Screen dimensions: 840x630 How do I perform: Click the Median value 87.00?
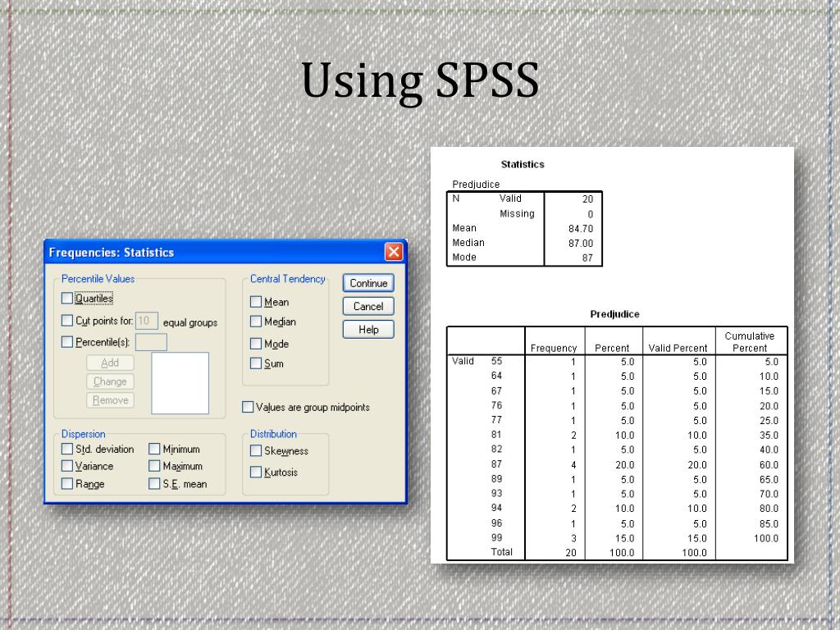coord(581,243)
